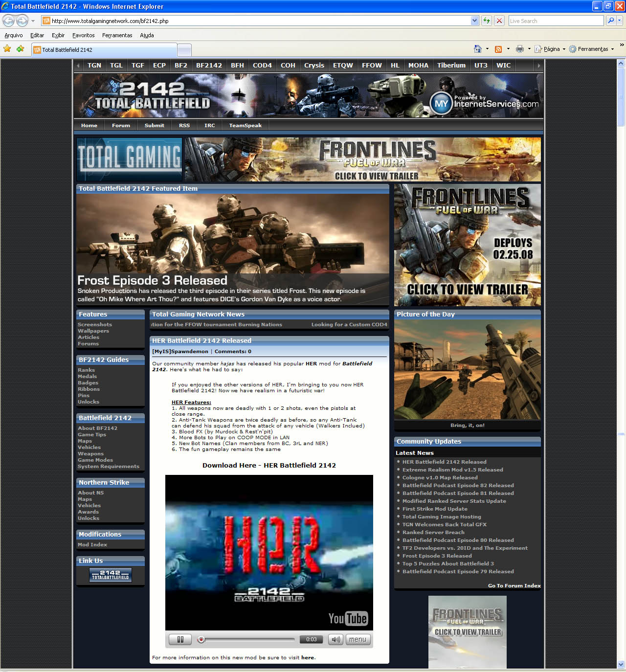
Task: Click the Print icon in toolbar
Action: tap(519, 49)
